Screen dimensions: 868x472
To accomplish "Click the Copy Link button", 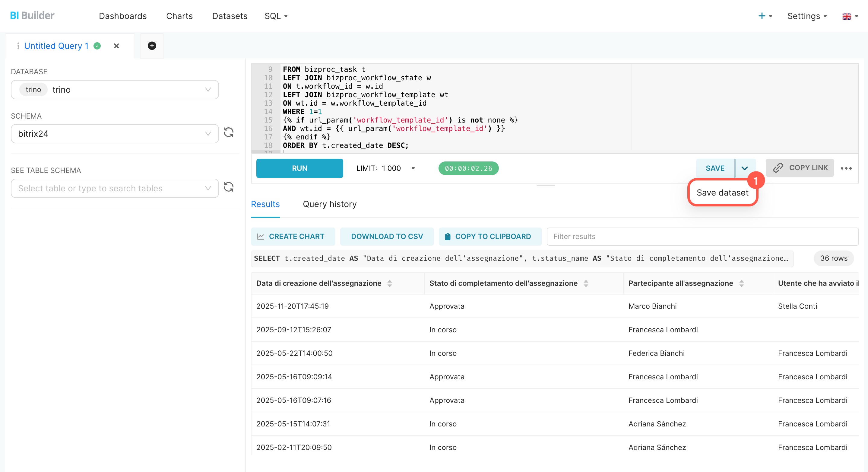I will (800, 168).
